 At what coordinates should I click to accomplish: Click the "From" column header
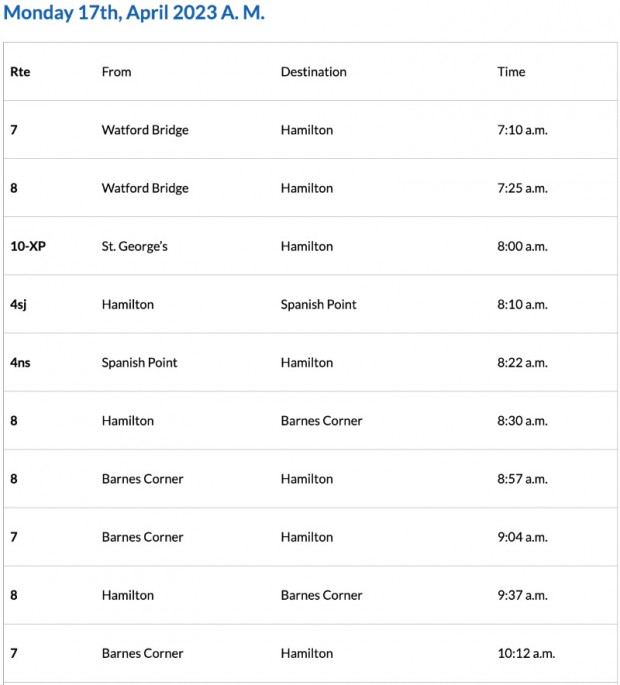pos(116,72)
